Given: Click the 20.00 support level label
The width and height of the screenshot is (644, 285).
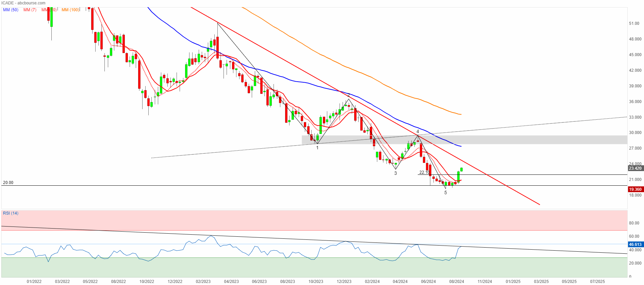Looking at the screenshot, I should point(8,183).
